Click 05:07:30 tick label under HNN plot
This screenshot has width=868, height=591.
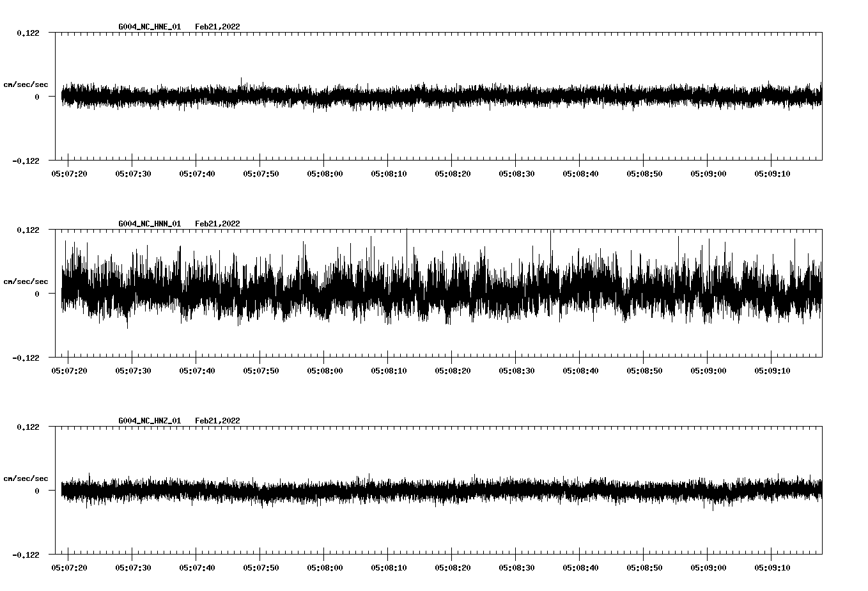coord(133,370)
